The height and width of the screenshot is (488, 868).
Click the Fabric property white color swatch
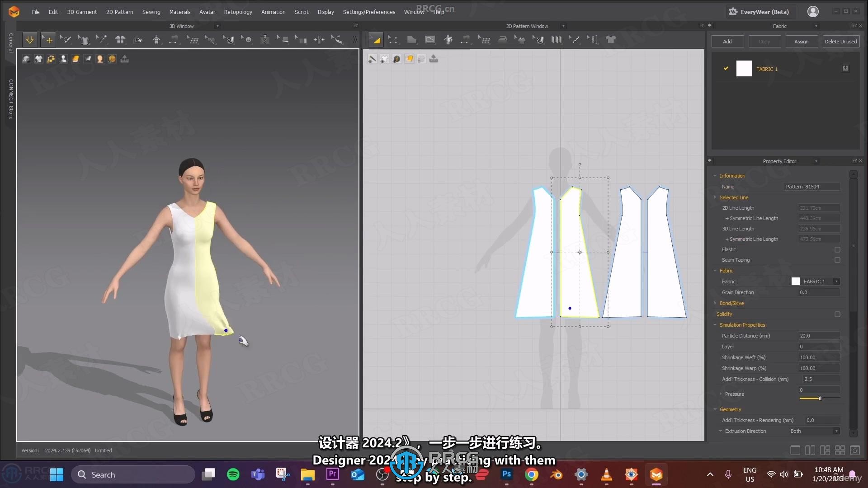click(x=796, y=282)
